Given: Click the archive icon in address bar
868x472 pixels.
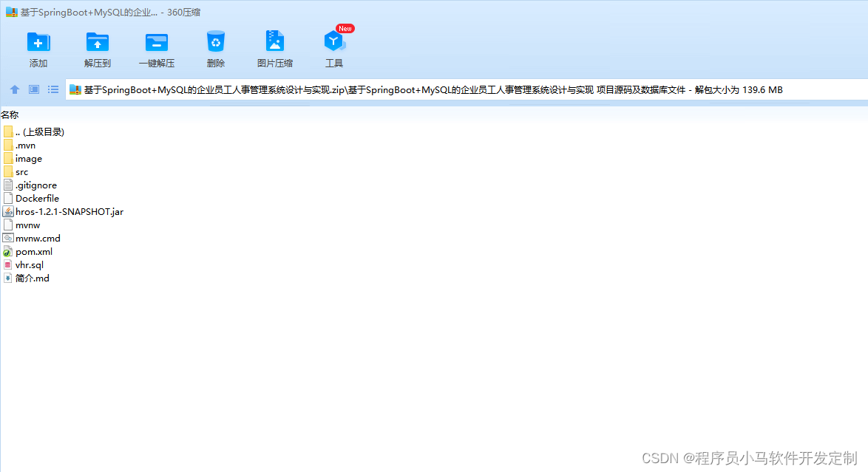Looking at the screenshot, I should coord(75,89).
